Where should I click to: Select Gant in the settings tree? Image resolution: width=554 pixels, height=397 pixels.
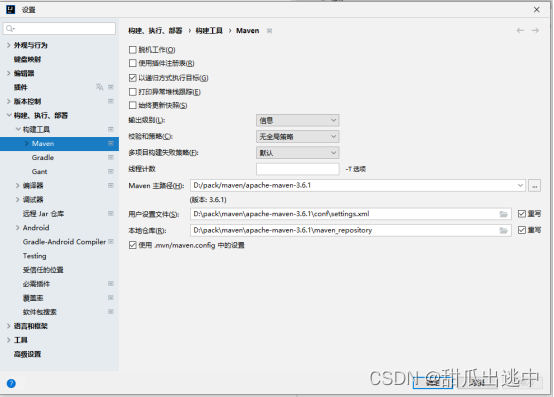(39, 172)
